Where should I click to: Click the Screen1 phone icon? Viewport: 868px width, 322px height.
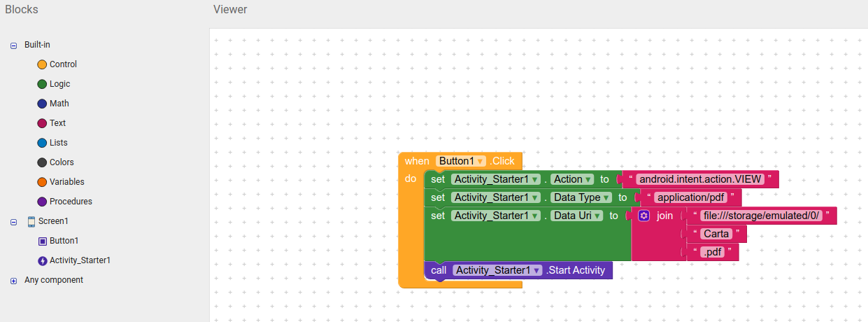tap(31, 221)
